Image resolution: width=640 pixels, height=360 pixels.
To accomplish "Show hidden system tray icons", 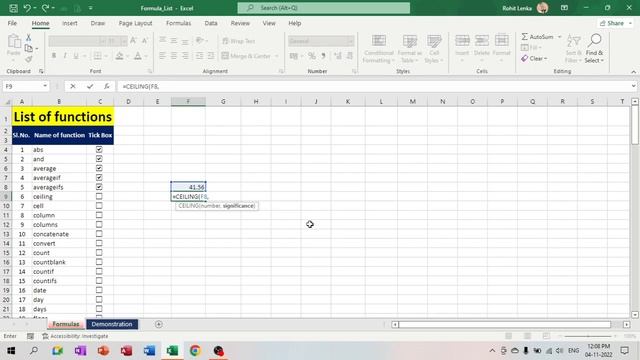I will coord(492,351).
